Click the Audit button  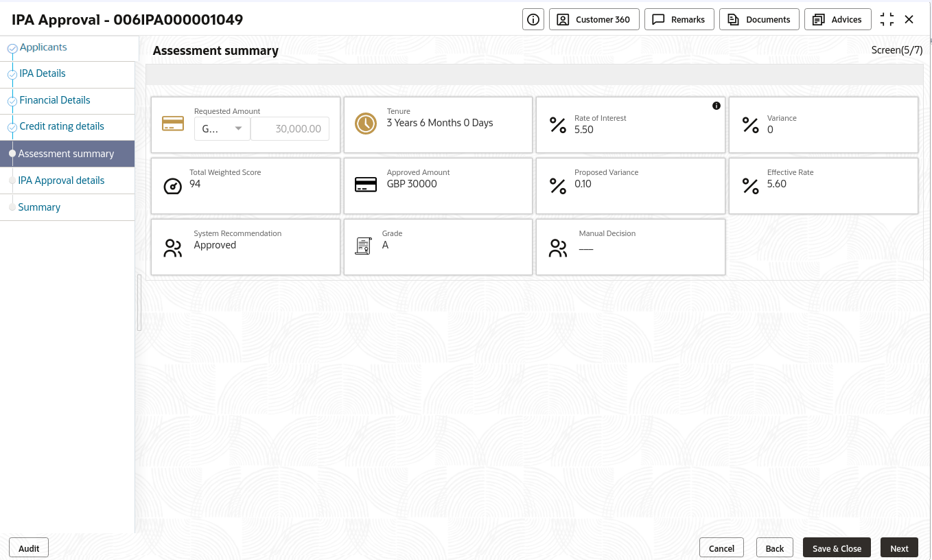pyautogui.click(x=29, y=548)
